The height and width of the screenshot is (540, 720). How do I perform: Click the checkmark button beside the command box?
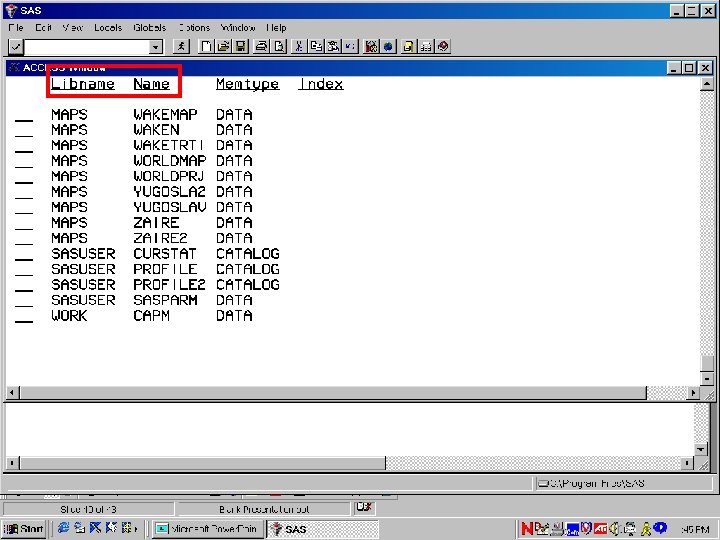16,46
